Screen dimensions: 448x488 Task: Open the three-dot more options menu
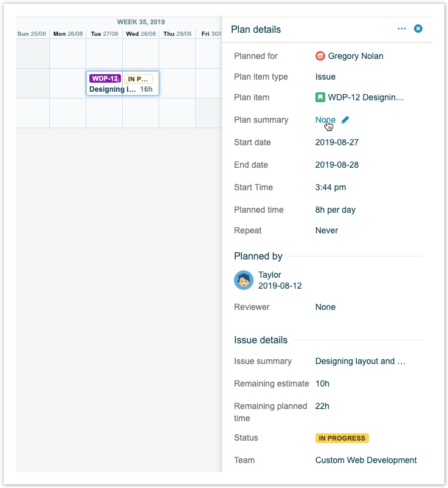click(x=402, y=29)
